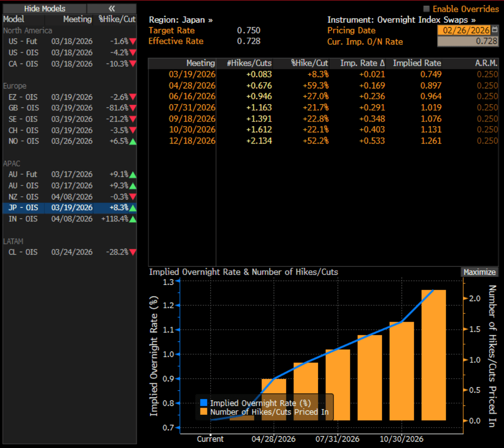Collapse the models panel with double-chevron icon
The height and width of the screenshot is (448, 504).
click(111, 9)
